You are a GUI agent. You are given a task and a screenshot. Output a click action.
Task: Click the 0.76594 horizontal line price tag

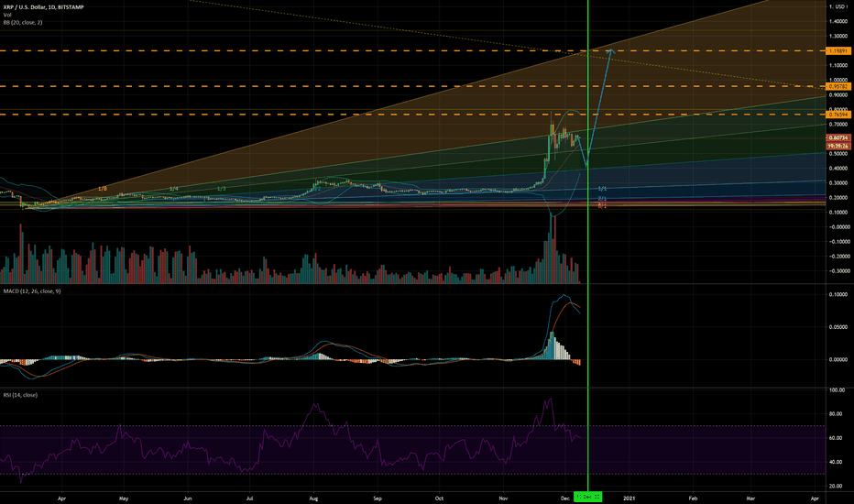pyautogui.click(x=838, y=115)
